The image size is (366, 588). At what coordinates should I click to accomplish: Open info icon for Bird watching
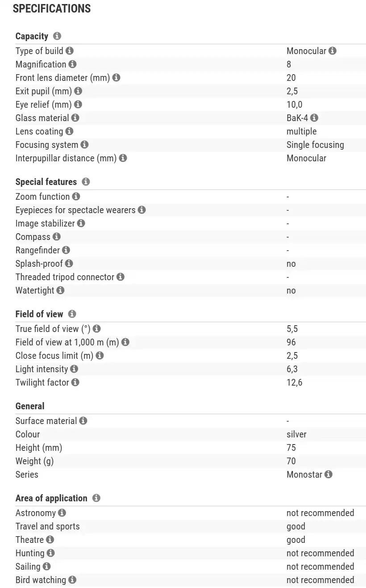click(x=72, y=580)
